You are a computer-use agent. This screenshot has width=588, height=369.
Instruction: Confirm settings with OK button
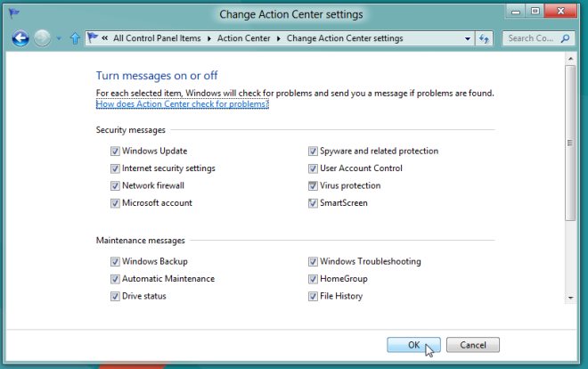[x=413, y=345]
